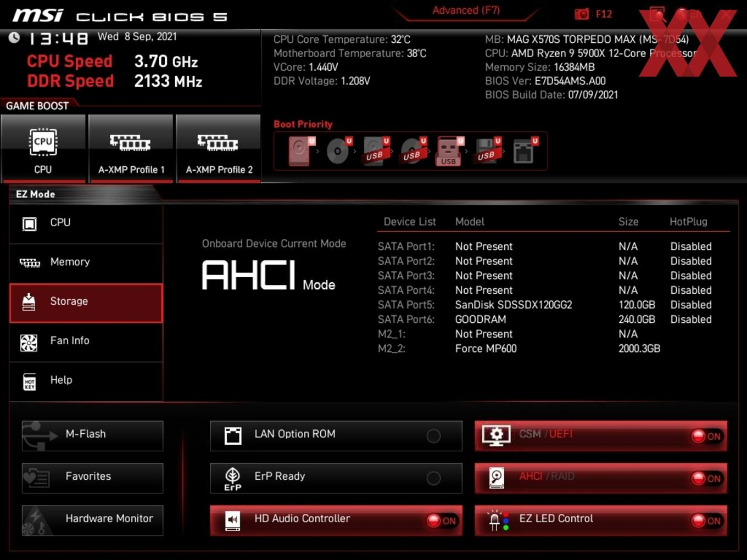Click the 2000.3GB size value
The width and height of the screenshot is (747, 560).
(x=639, y=349)
